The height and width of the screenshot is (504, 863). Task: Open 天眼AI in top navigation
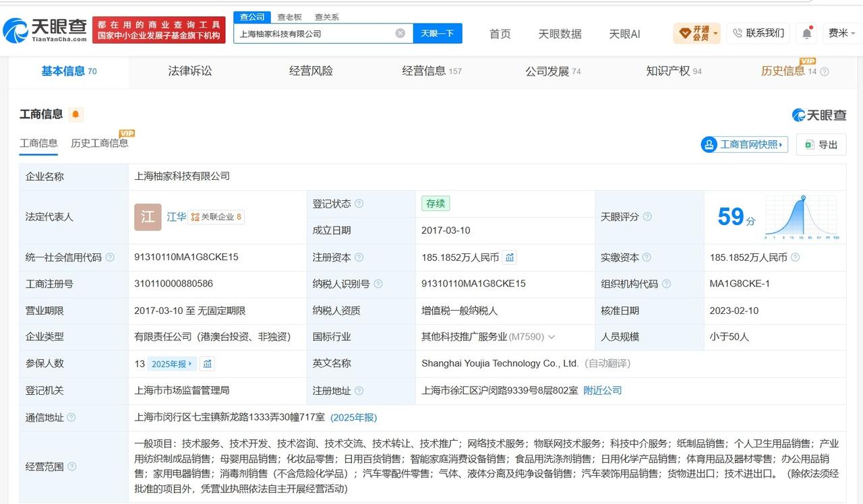[624, 34]
